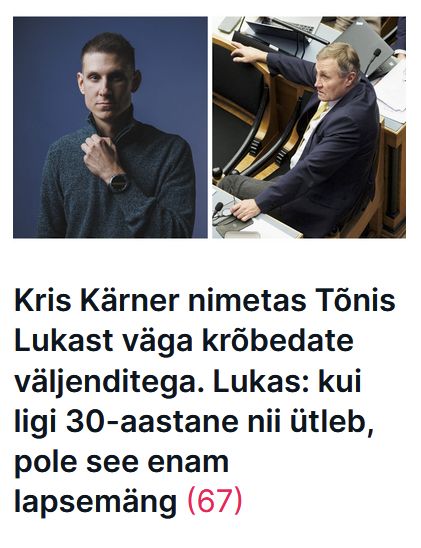Open the 67 comments count
Image resolution: width=421 pixels, height=548 pixels.
click(215, 500)
